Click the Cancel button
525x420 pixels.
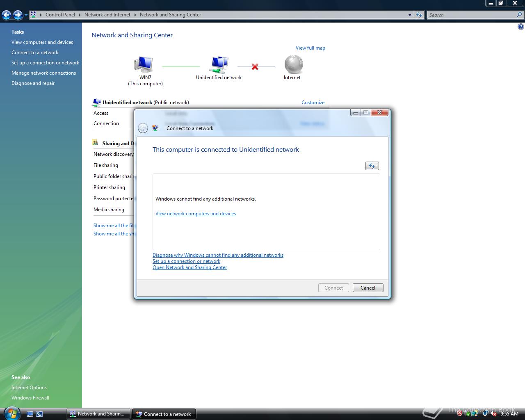368,288
